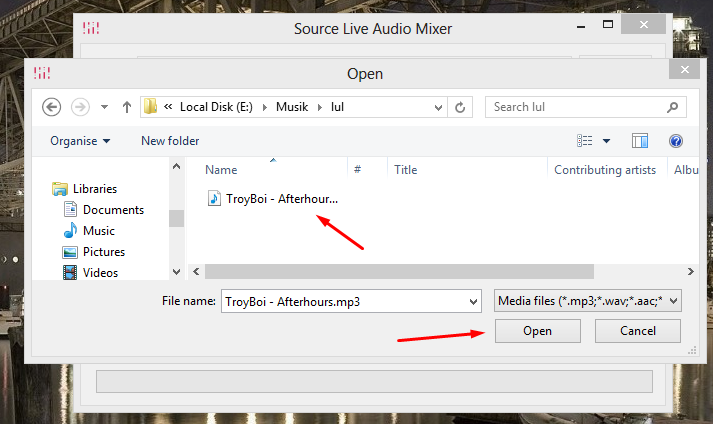Maximize the Source Live Audio Mixer window
713x424 pixels.
point(608,25)
